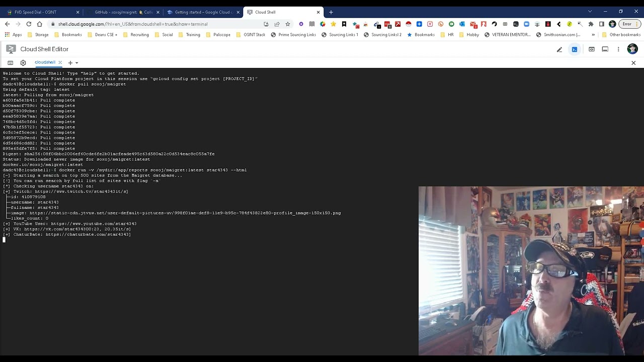Screen dimensions: 644x362
Task: Open the Zoom extension icon
Action: coord(526,24)
